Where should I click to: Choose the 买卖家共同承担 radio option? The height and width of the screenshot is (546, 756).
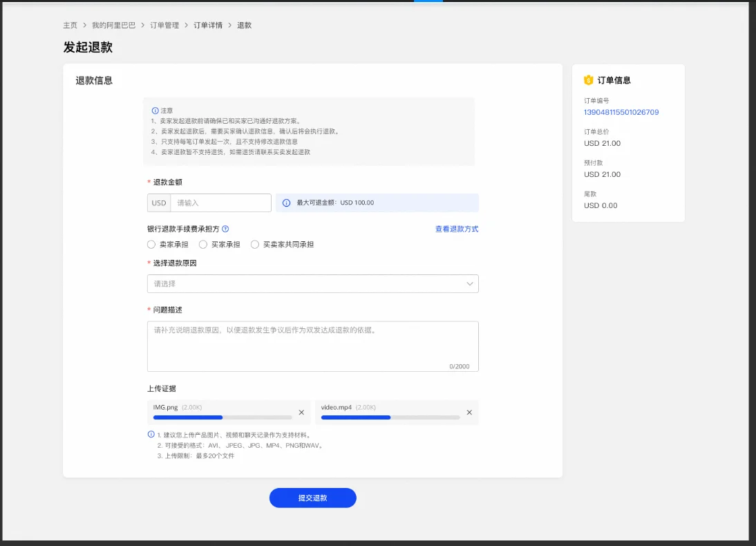click(x=255, y=245)
